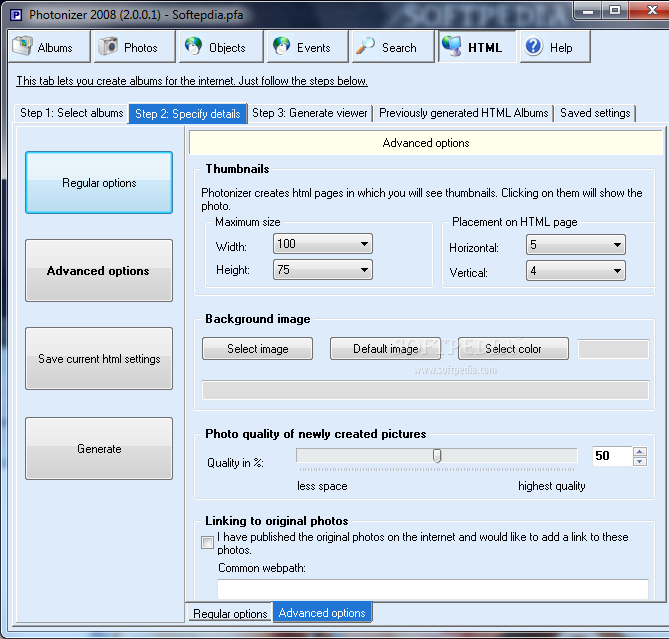This screenshot has width=669, height=639.
Task: Switch to the Photos tab label
Action: coord(141,48)
